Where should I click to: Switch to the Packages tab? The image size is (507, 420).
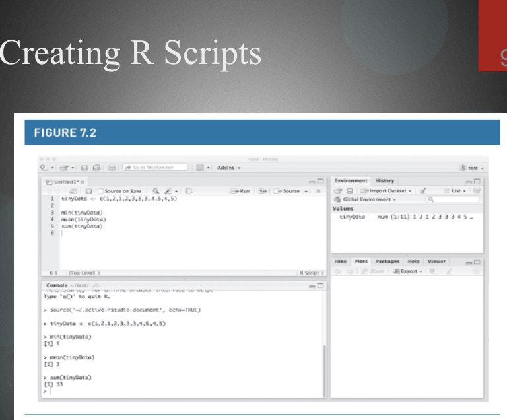pyautogui.click(x=388, y=261)
